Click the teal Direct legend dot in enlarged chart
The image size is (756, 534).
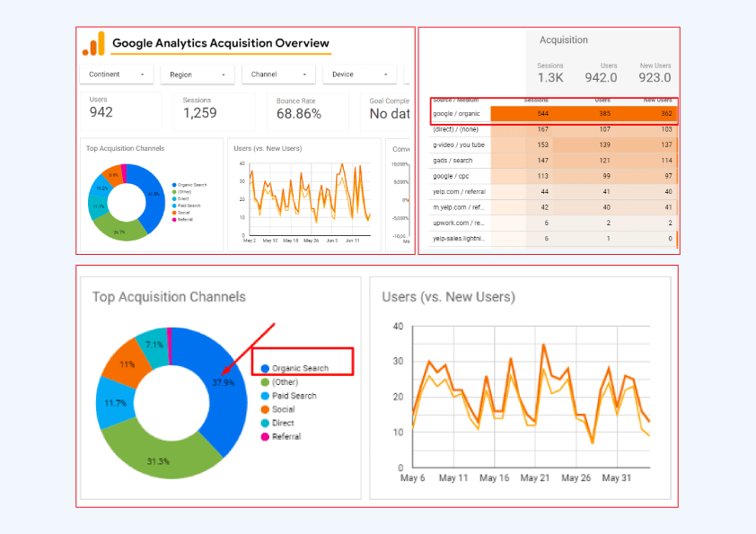pyautogui.click(x=265, y=423)
